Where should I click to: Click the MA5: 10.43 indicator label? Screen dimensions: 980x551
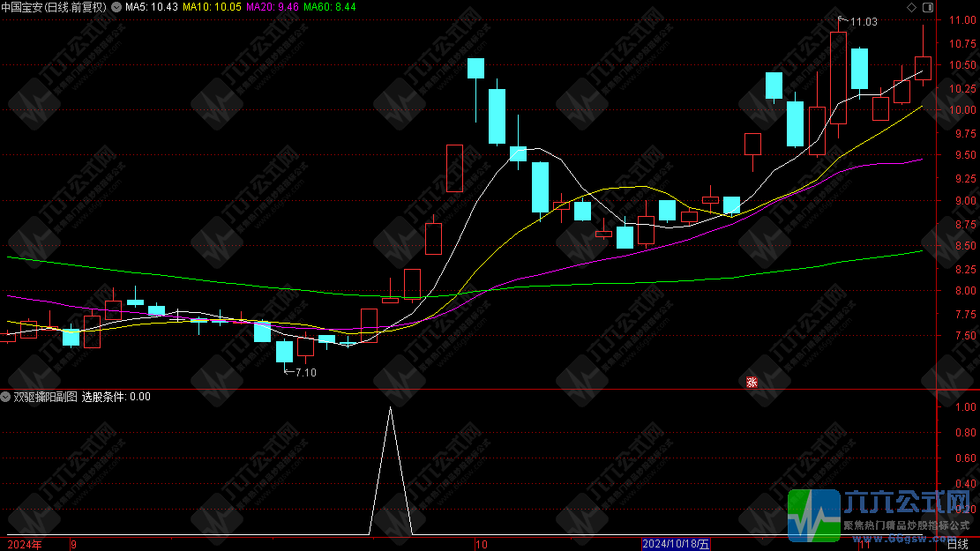[x=151, y=7]
